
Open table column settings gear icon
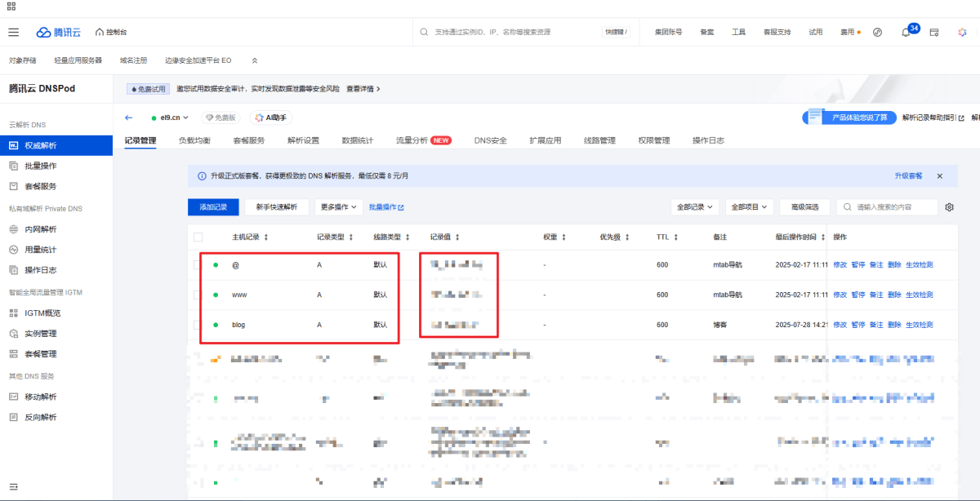tap(949, 207)
